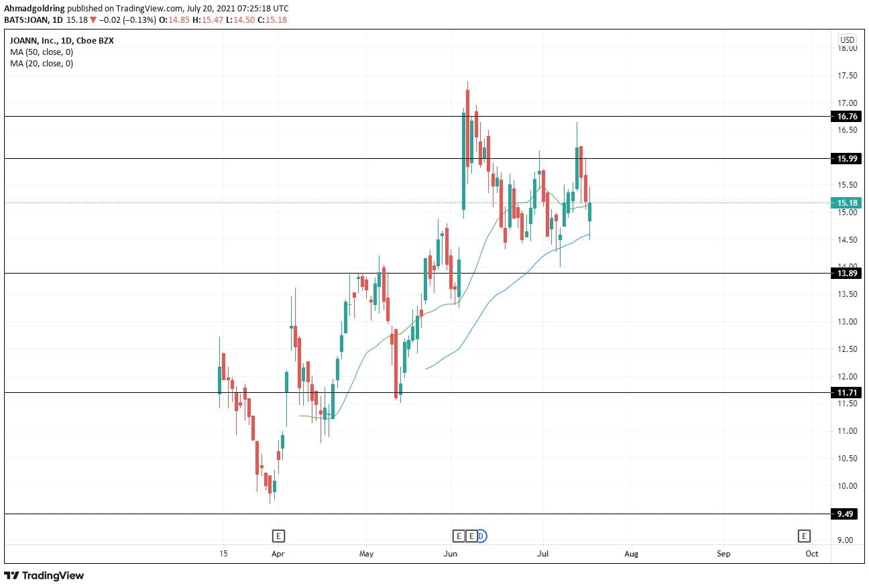The height and width of the screenshot is (588, 869).
Task: Click the 'JOANN, Inc., 1D, Cboe BZX' title
Action: [x=62, y=40]
